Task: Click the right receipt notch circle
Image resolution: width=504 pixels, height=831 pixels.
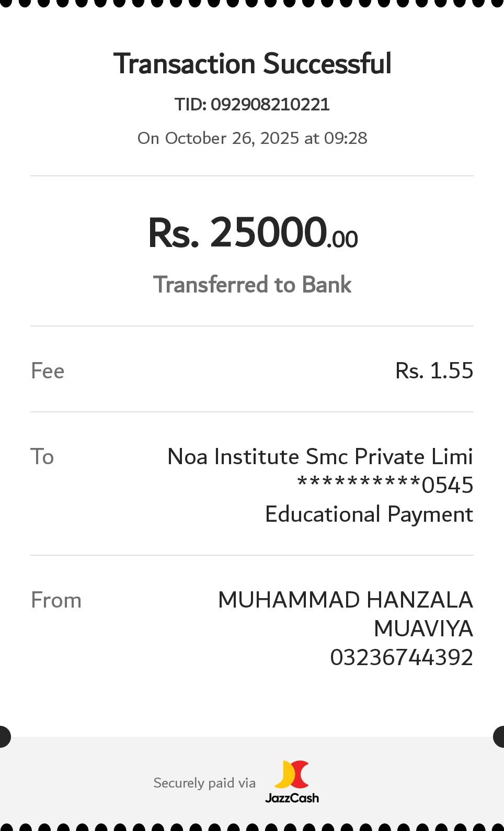Action: [x=499, y=736]
